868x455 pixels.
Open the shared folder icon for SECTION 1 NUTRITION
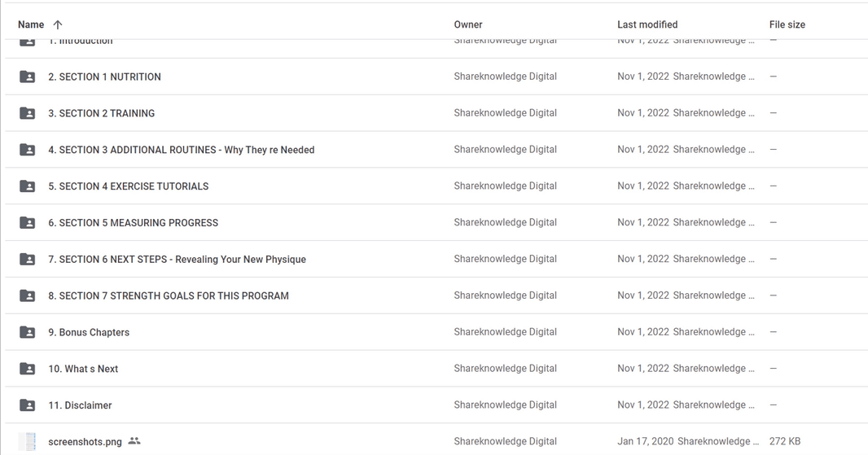[x=27, y=77]
